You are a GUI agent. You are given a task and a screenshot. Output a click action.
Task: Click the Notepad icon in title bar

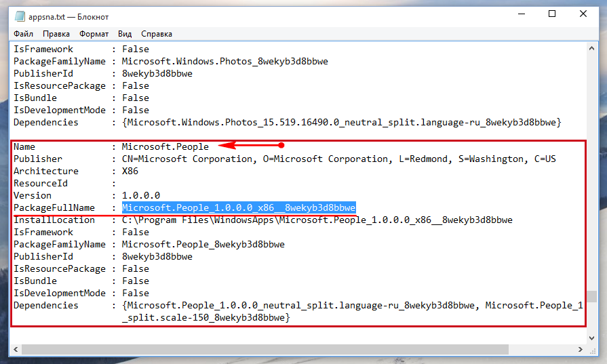pos(20,17)
